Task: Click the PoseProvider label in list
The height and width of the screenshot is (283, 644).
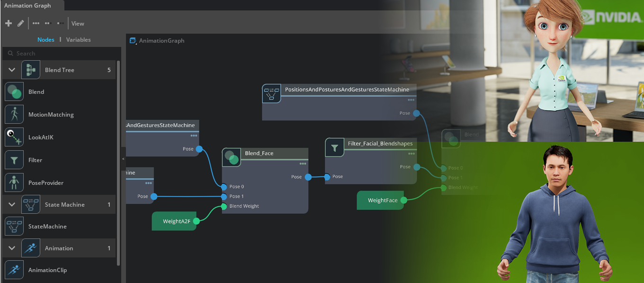Action: pos(46,183)
